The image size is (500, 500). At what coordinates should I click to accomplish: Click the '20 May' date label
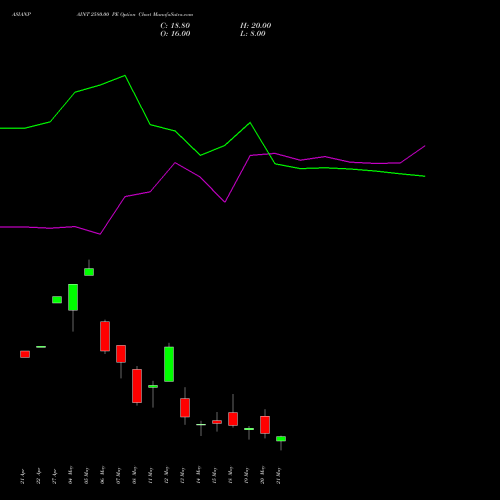tap(262, 475)
